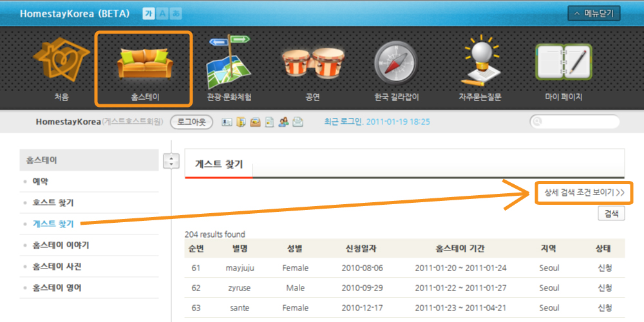Open 홈스테이 이야기 in the sidebar
Viewport: 644px width, 322px height.
coord(61,245)
